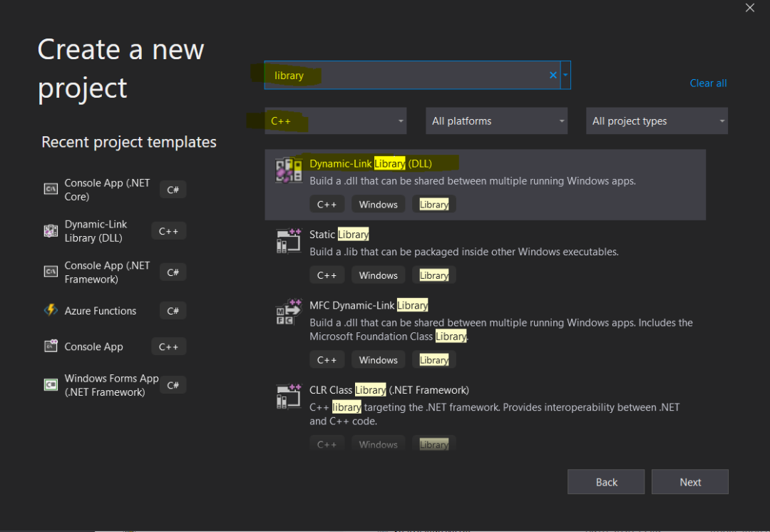Select the MFC Dynamic-Link Library template title
The image size is (770, 532).
[x=369, y=305]
